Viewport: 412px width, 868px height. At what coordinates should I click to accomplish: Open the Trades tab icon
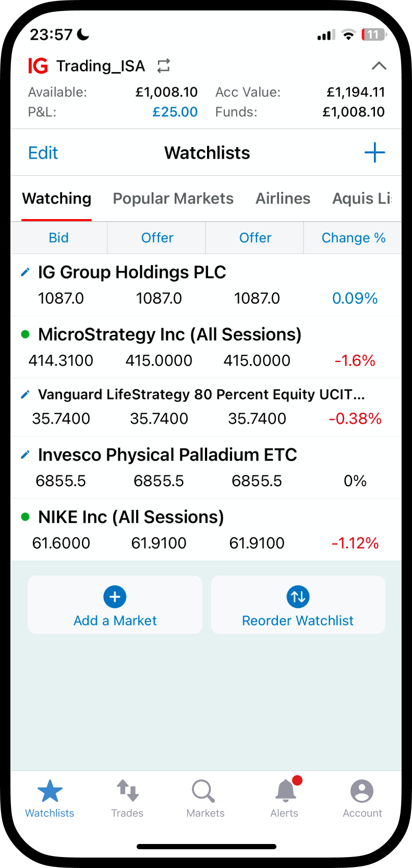point(127,791)
